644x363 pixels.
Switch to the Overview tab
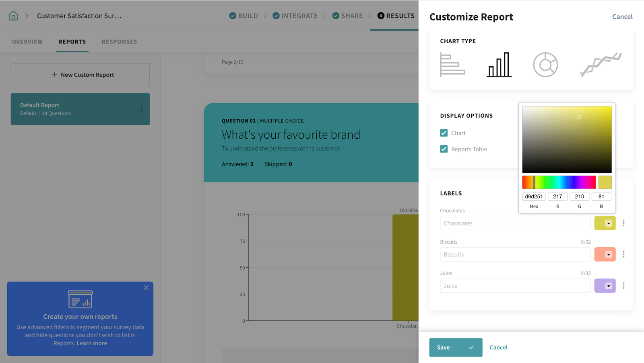[x=27, y=42]
